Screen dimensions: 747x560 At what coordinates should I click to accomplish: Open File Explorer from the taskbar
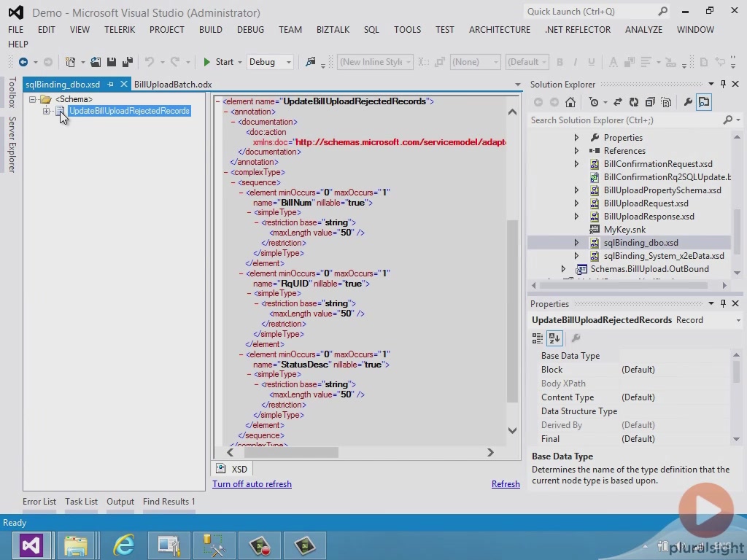tap(76, 545)
